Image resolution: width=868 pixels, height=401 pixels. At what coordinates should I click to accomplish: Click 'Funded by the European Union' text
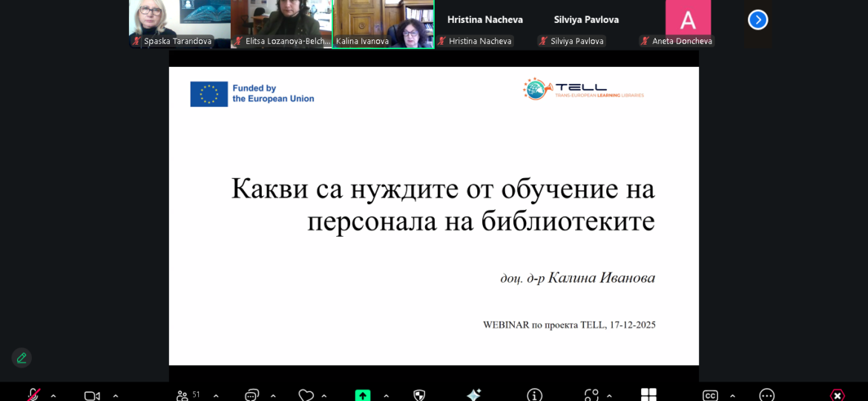click(x=273, y=94)
